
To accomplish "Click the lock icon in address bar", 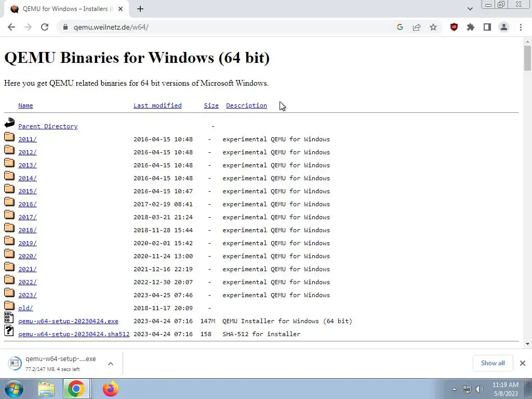I will click(65, 27).
